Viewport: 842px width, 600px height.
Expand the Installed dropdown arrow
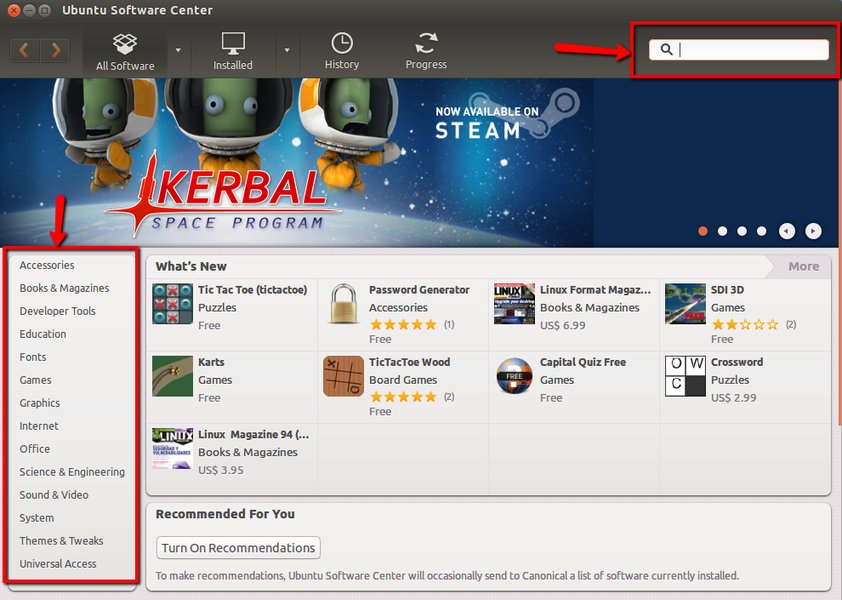[x=287, y=50]
